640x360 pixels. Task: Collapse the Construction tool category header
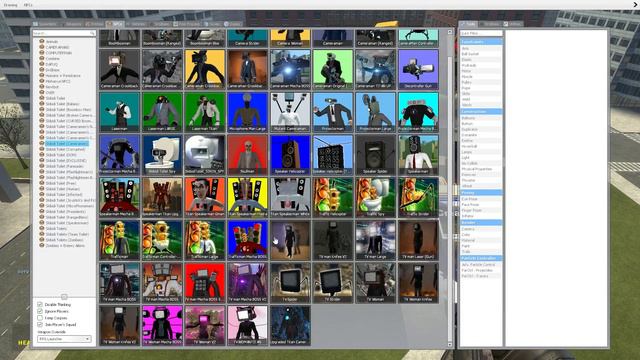click(481, 111)
